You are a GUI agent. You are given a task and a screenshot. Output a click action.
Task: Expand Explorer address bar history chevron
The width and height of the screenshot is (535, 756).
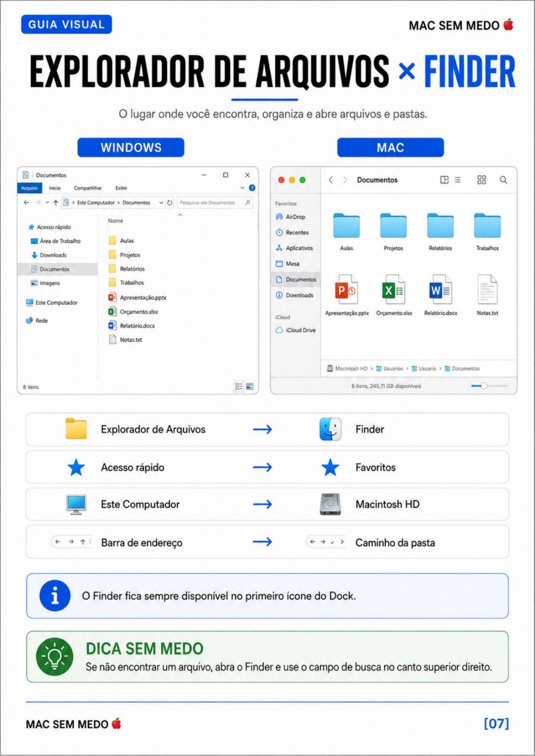click(x=161, y=203)
